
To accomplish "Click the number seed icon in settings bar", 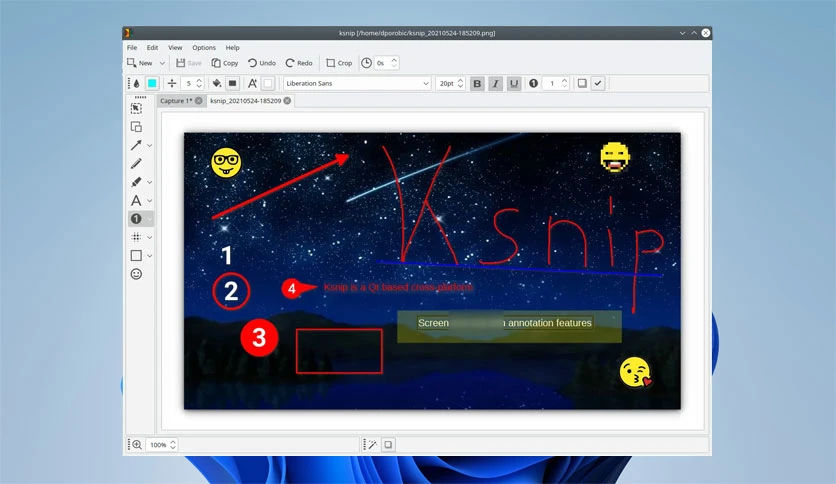I will click(x=533, y=83).
